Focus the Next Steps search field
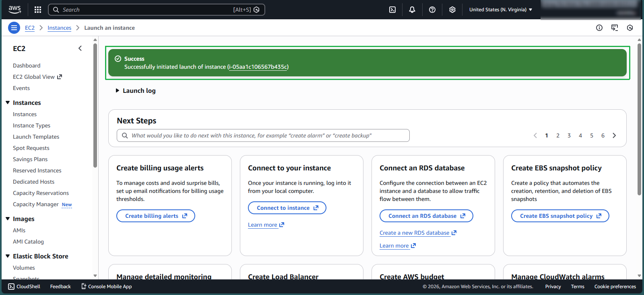The width and height of the screenshot is (644, 295). pos(263,135)
